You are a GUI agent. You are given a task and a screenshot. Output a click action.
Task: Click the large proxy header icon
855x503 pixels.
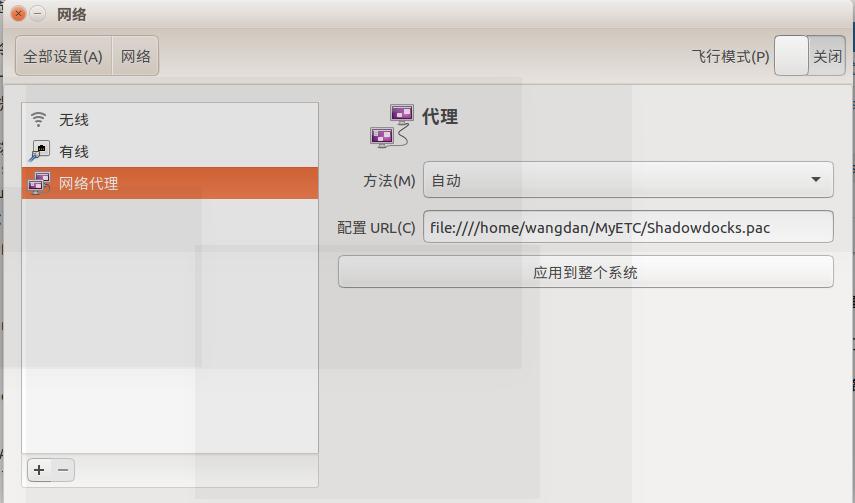pos(392,126)
